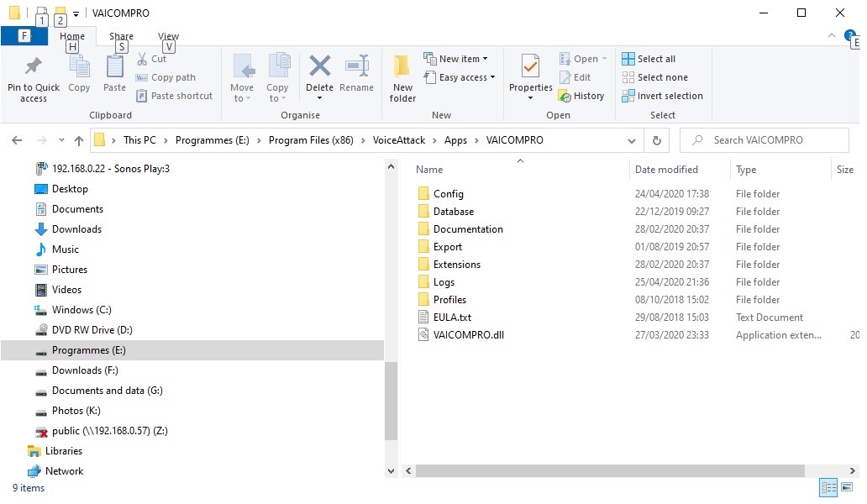Click the Properties checkmark icon
Screen dimensions: 867x504
530,66
